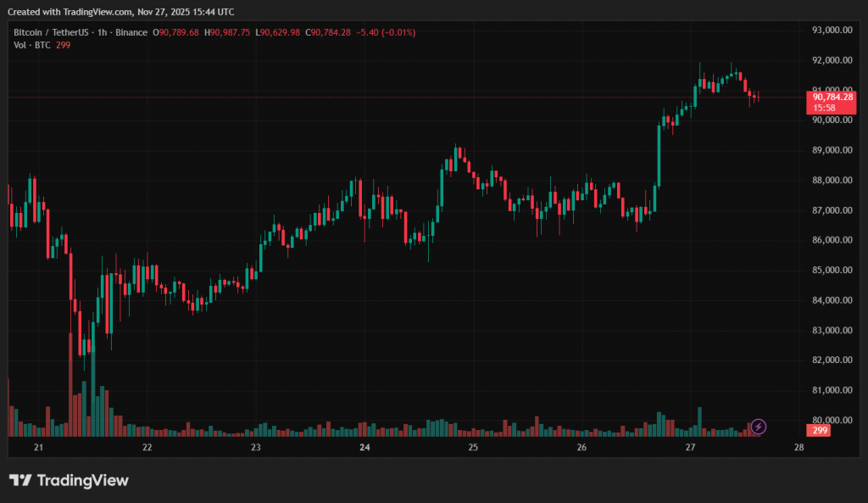Click the Bitcoin / TetherUS symbol title
The image size is (868, 503).
[52, 32]
